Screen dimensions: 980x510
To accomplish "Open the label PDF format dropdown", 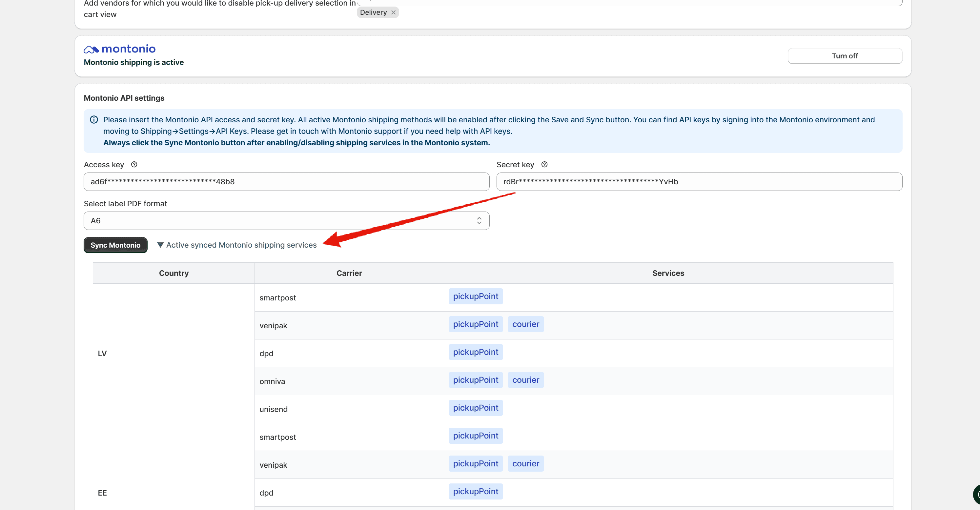I will 286,221.
